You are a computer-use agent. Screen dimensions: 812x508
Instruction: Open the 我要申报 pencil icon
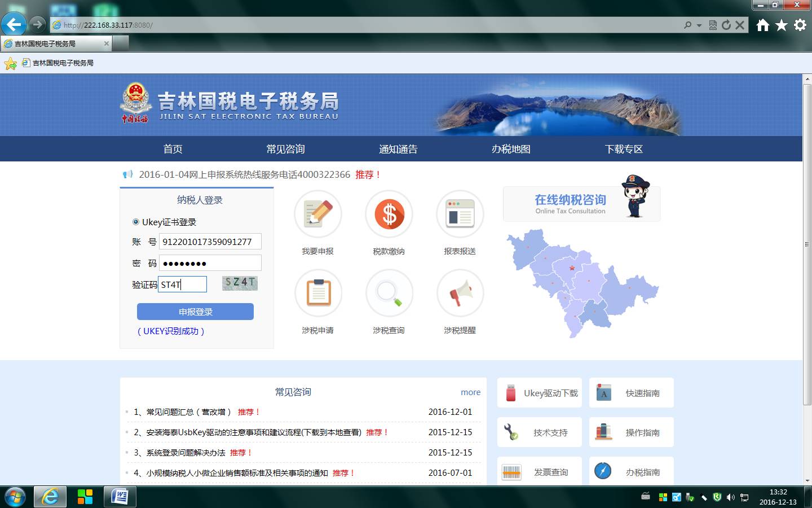[318, 214]
